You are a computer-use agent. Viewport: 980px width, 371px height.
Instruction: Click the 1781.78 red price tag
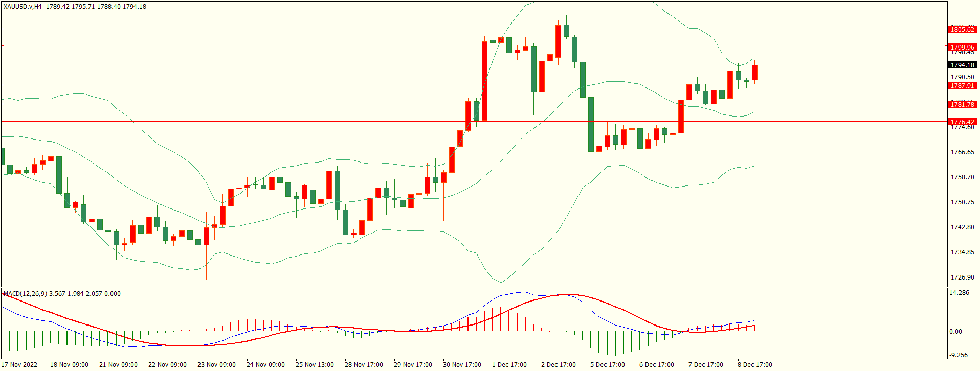[x=962, y=104]
